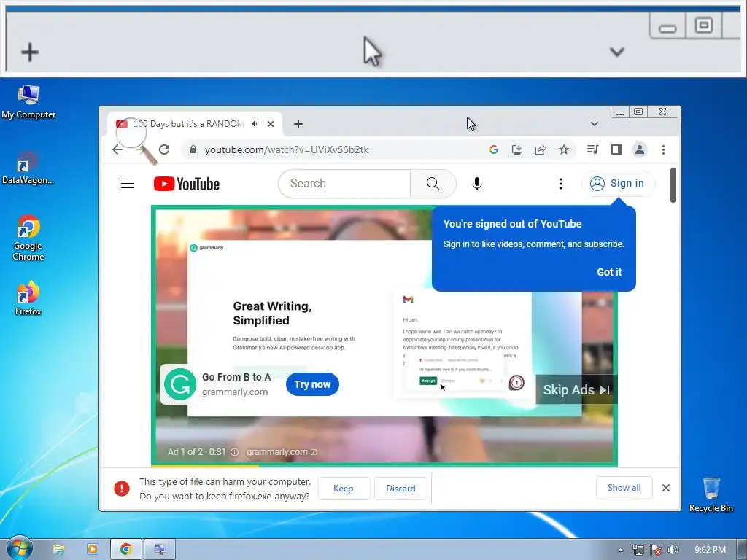Open the network tray icon
This screenshot has height=560, width=747.
click(x=638, y=550)
